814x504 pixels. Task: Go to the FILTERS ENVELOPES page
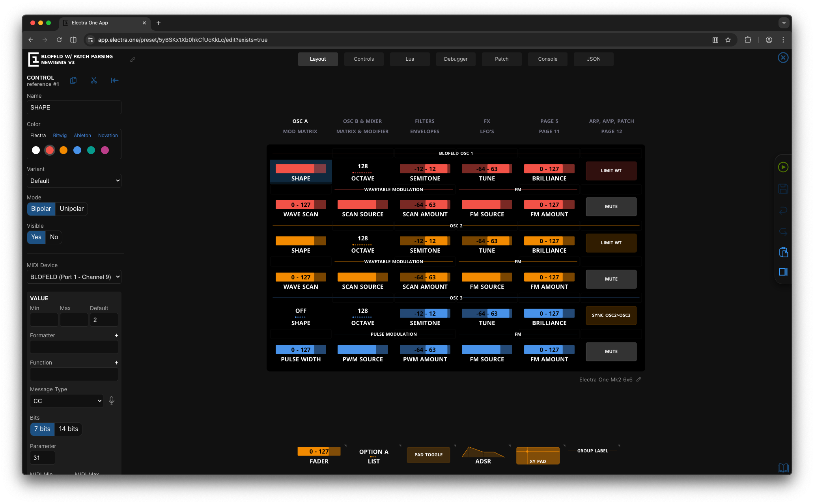pos(424,126)
